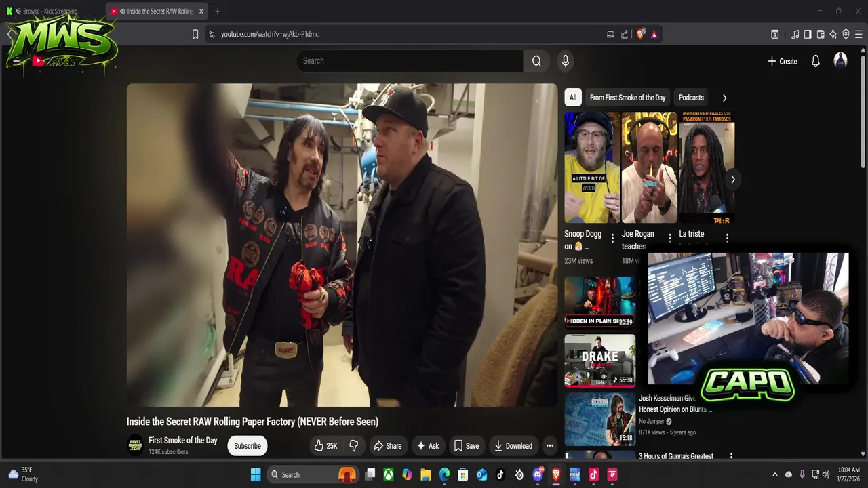The width and height of the screenshot is (868, 488).
Task: Open the reading list toolbar icon
Action: point(775,34)
